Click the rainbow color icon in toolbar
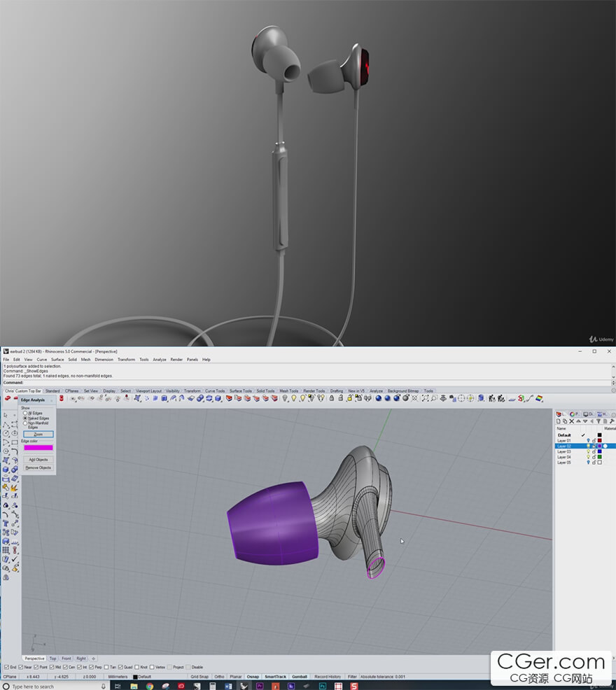616x690 pixels. (x=539, y=398)
